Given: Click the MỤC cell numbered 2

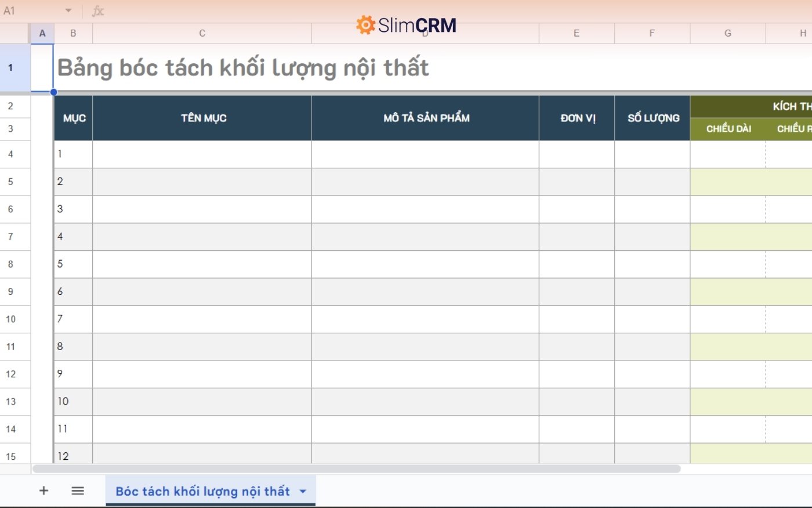Looking at the screenshot, I should point(74,182).
